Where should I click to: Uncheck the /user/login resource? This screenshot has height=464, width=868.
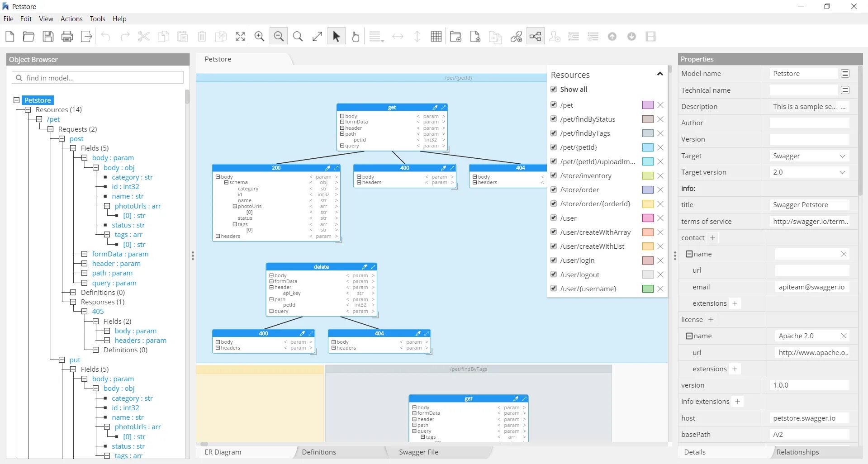click(553, 260)
